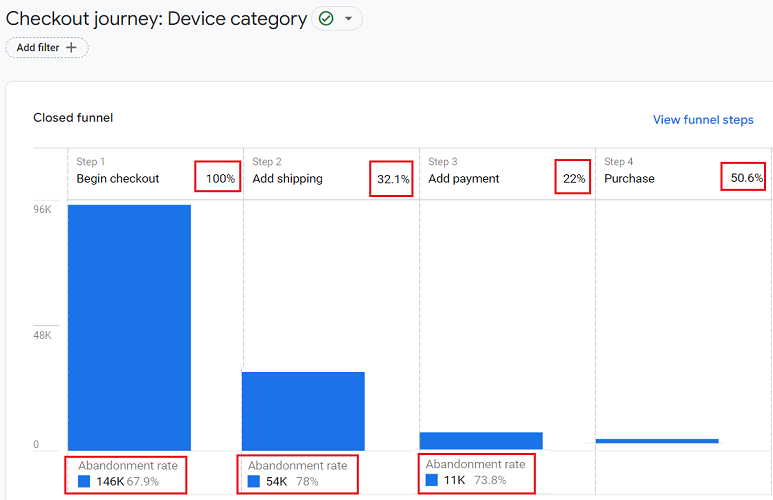Click the blue swatch next to 146K
The height and width of the screenshot is (500, 773).
coord(84,481)
